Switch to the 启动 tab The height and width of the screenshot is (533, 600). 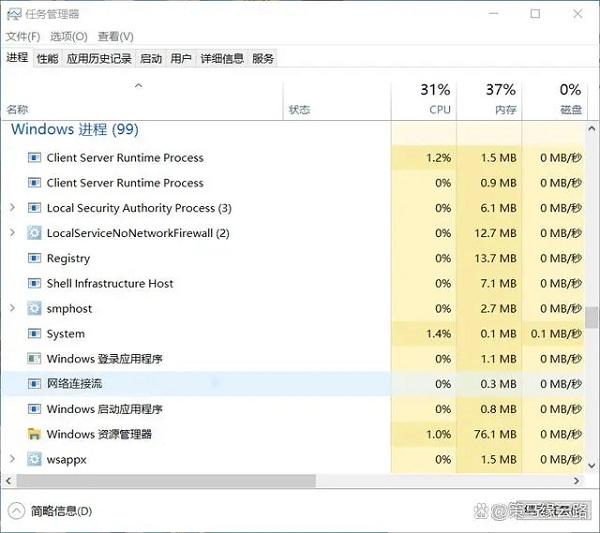point(151,59)
